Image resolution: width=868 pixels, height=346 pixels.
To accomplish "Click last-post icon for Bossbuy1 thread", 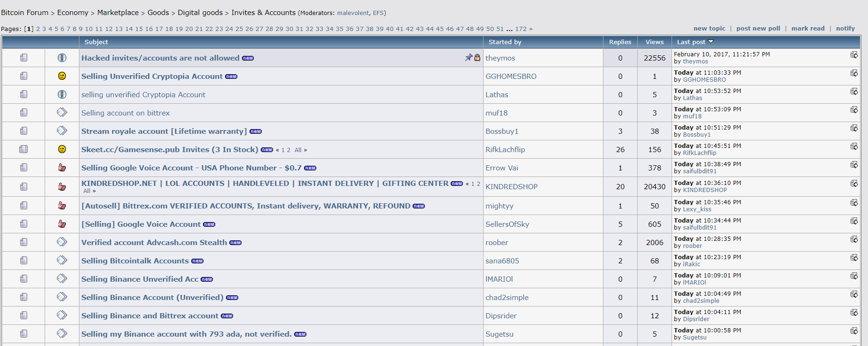I will pos(854,128).
